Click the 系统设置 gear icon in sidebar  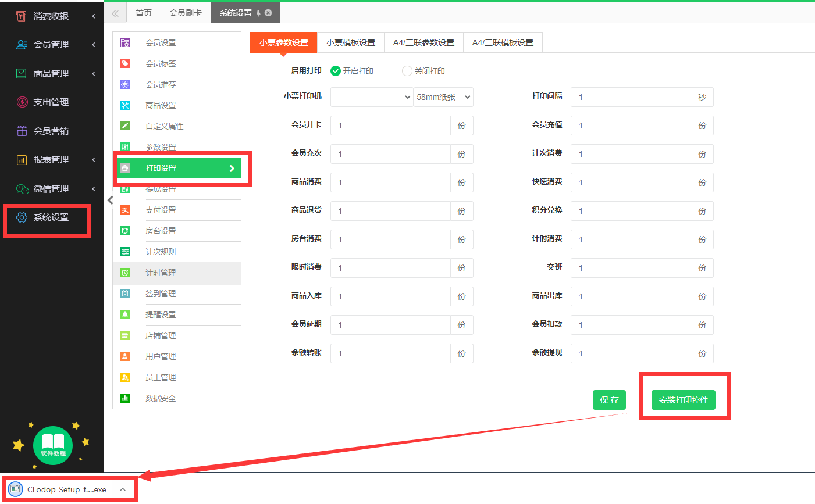22,217
